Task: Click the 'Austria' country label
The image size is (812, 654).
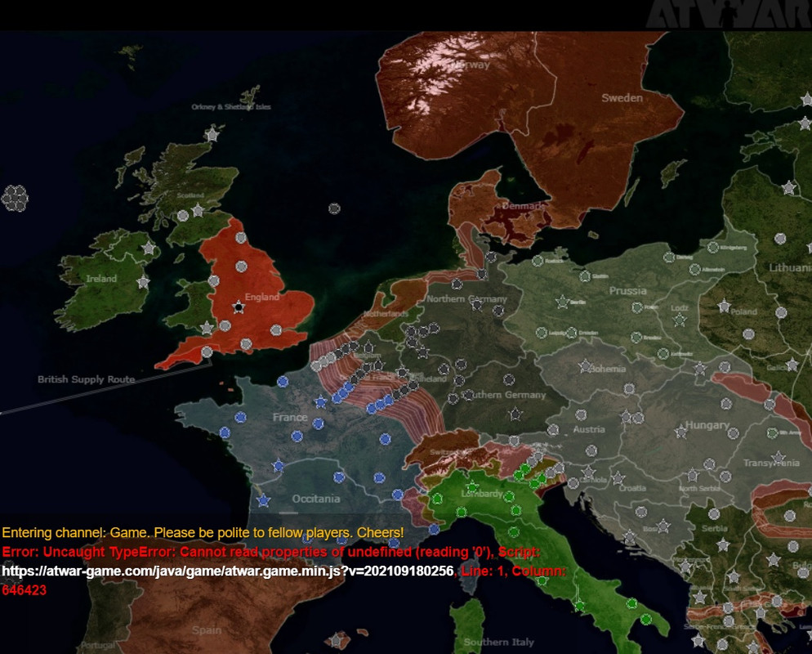Action: click(589, 429)
